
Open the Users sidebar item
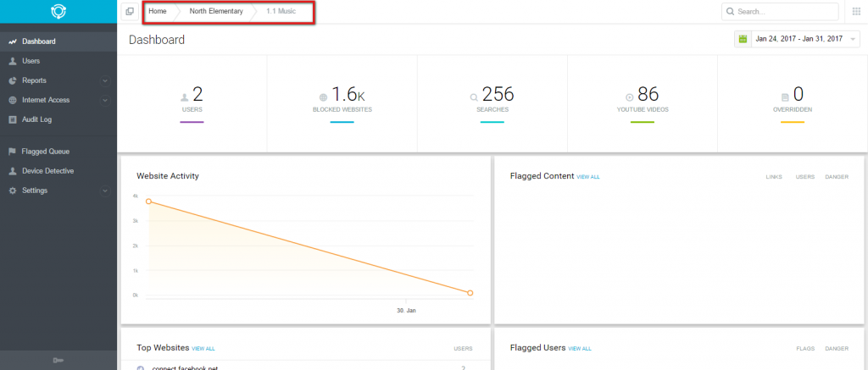point(58,61)
